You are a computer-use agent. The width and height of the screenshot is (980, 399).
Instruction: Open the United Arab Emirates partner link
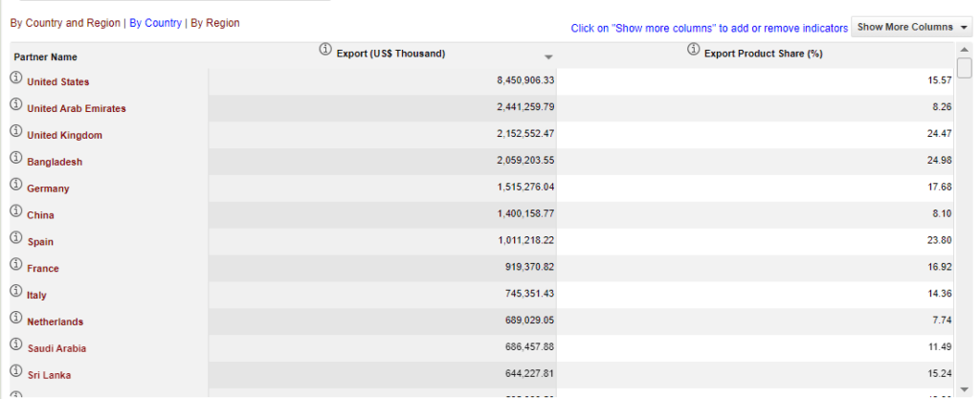click(x=77, y=109)
